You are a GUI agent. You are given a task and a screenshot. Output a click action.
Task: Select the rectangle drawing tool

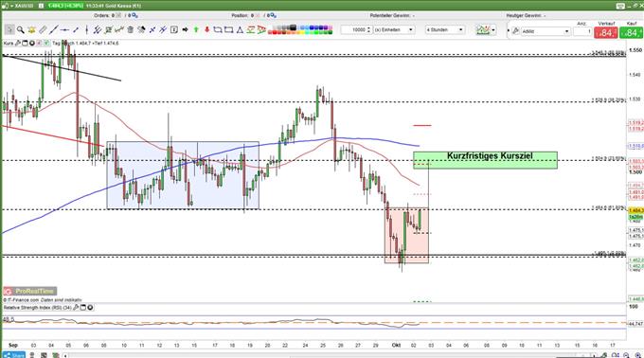[229, 29]
